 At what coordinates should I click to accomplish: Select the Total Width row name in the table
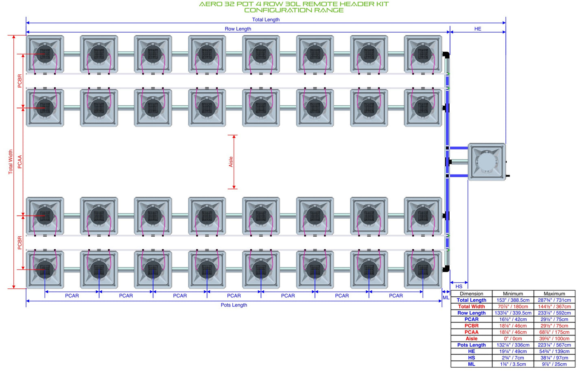[x=472, y=307]
